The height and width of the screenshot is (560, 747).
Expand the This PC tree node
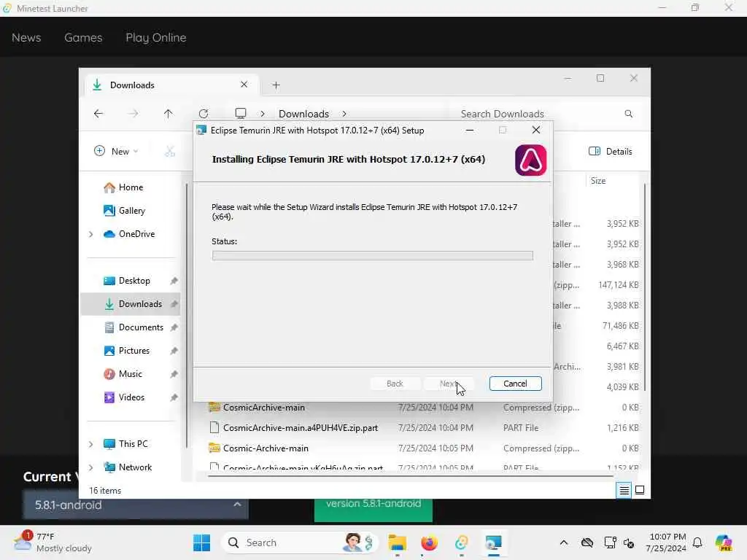point(91,444)
